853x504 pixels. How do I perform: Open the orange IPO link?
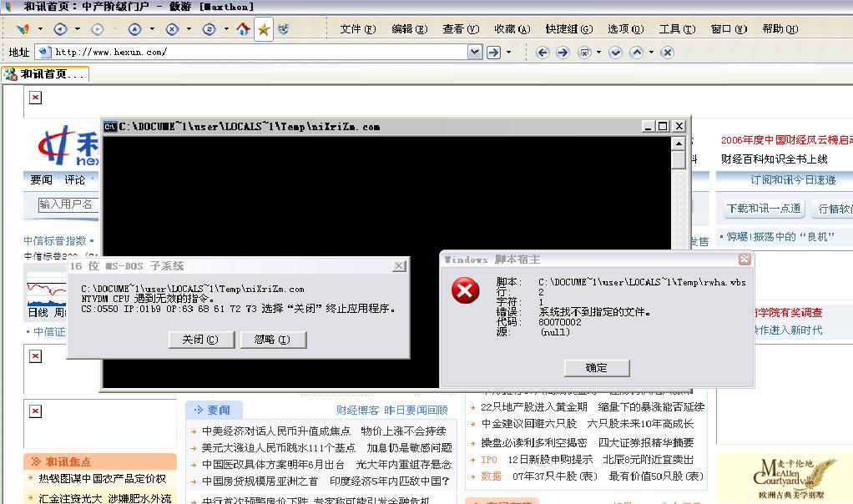click(x=488, y=460)
